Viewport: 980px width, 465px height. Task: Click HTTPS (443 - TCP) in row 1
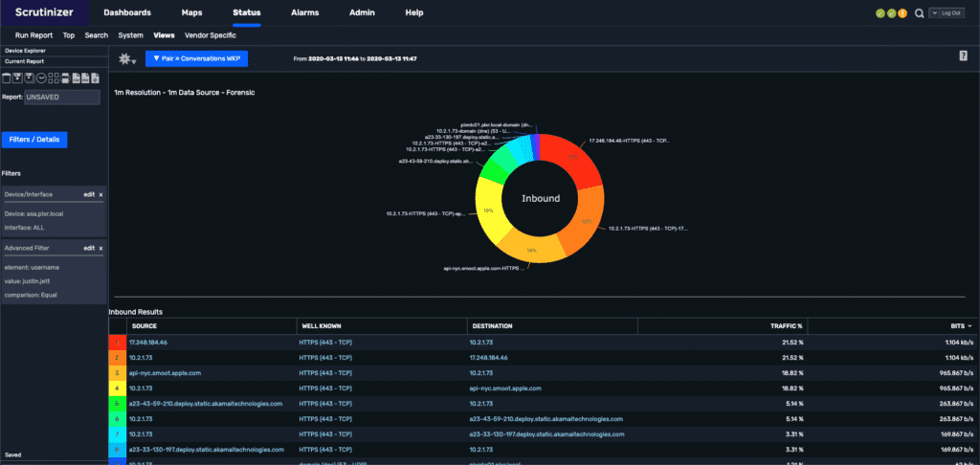[x=325, y=343]
